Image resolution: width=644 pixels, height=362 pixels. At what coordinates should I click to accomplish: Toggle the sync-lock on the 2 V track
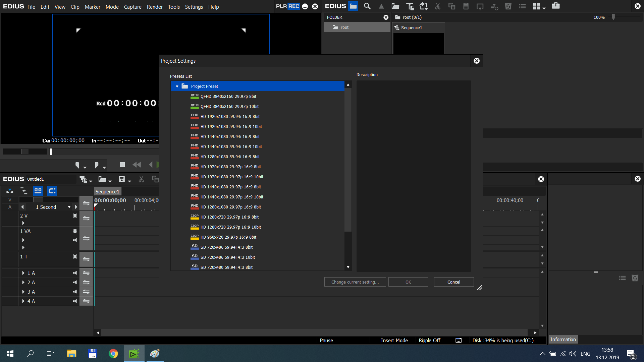point(86,218)
